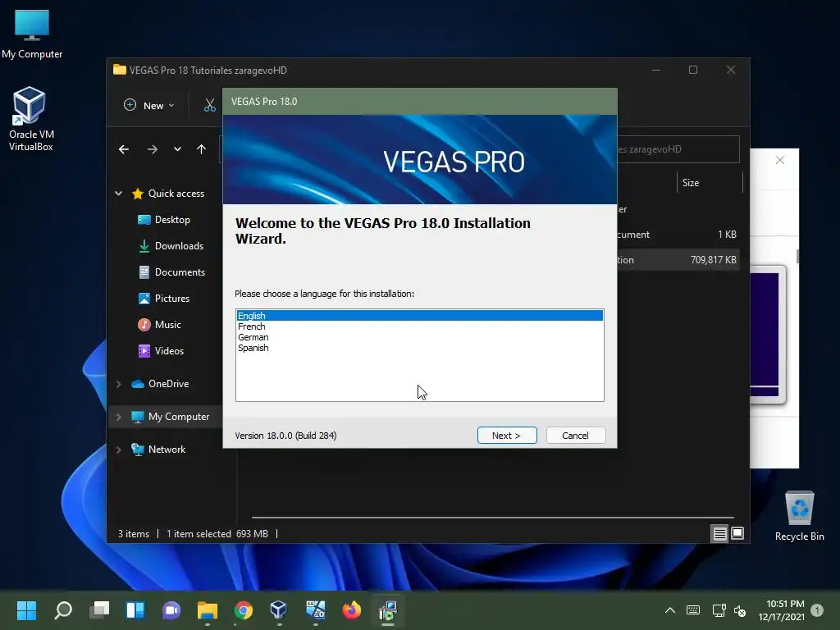
Task: Open Windows Search from the taskbar
Action: 63,610
